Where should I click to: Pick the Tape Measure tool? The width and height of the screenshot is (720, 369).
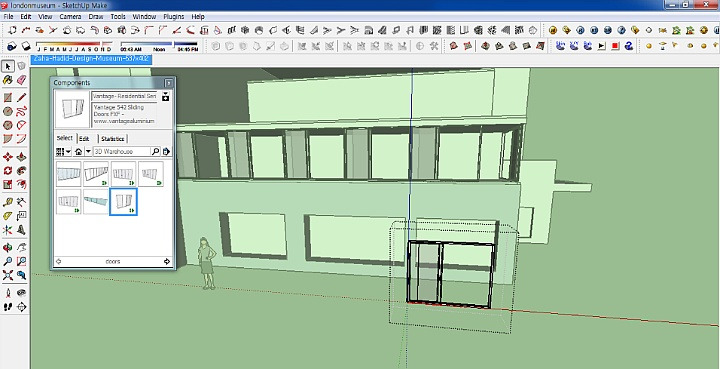[8, 202]
